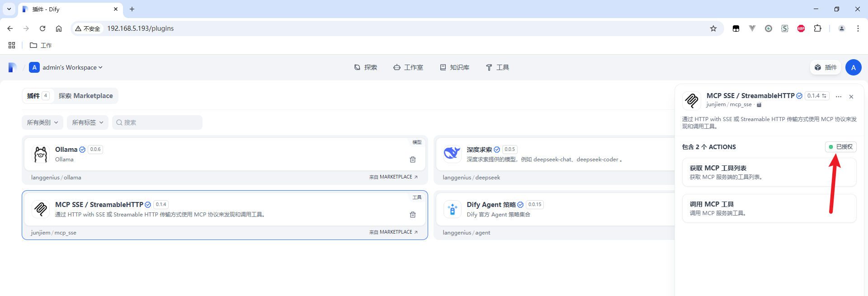
Task: Open 调用 MCP 工具 action
Action: pos(769,208)
